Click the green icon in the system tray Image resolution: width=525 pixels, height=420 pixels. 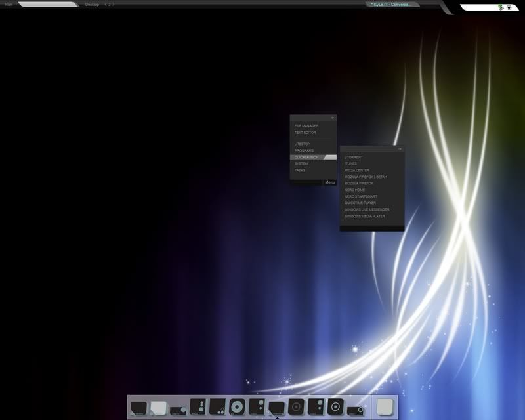pyautogui.click(x=501, y=7)
